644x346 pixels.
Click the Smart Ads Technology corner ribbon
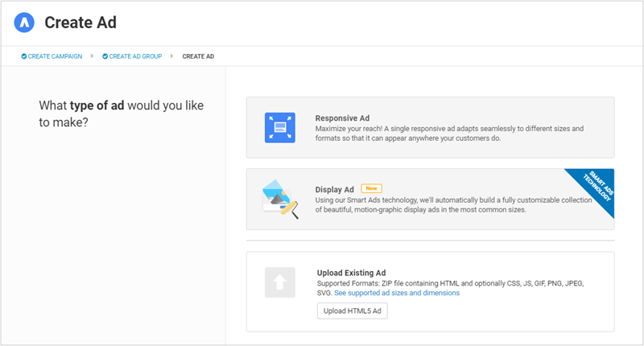coord(597,186)
